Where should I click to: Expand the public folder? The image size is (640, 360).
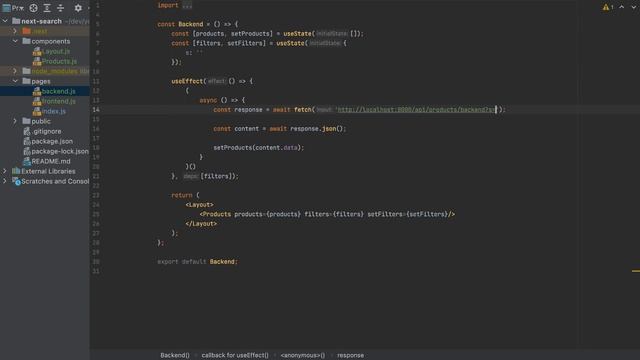(15, 121)
